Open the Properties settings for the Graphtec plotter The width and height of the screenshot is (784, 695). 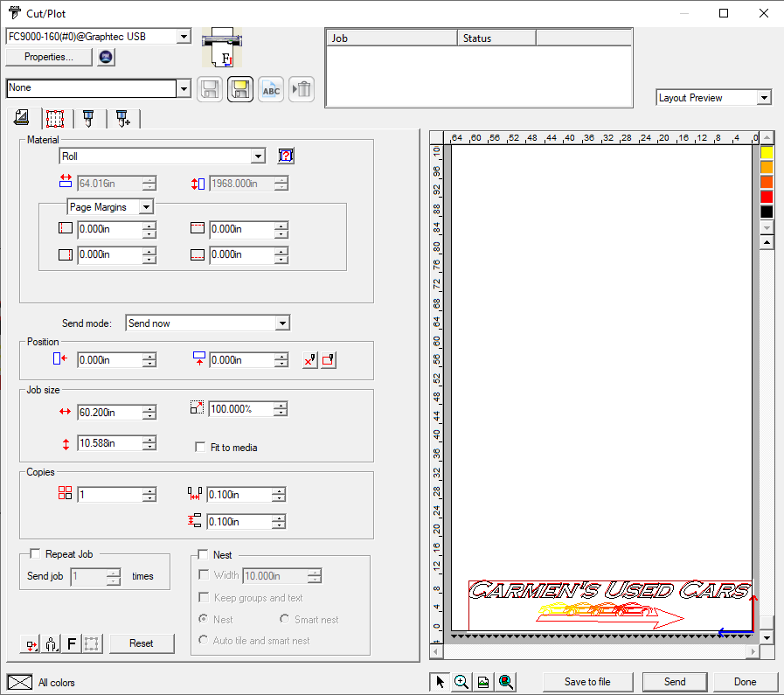[x=48, y=57]
